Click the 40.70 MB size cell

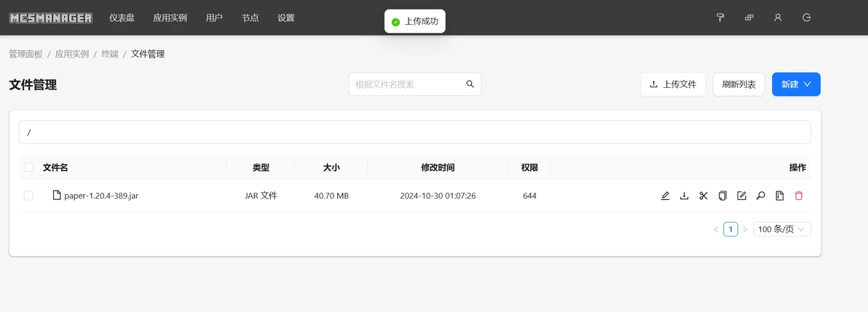(331, 196)
